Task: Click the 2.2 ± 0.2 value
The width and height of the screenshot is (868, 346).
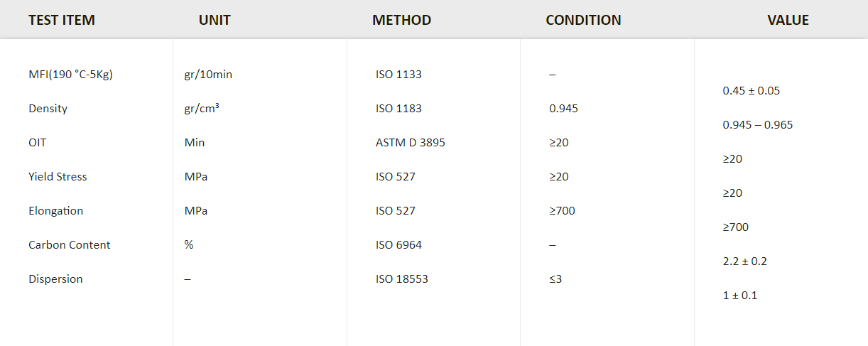Action: [745, 261]
